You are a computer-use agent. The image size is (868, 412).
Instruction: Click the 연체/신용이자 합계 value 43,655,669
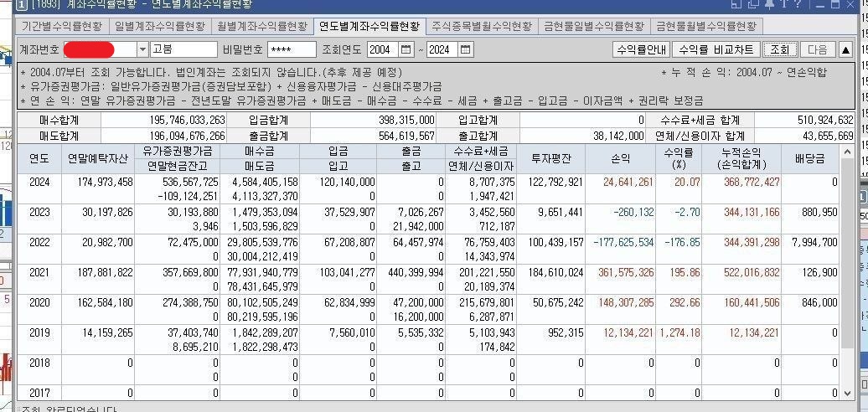click(x=828, y=136)
